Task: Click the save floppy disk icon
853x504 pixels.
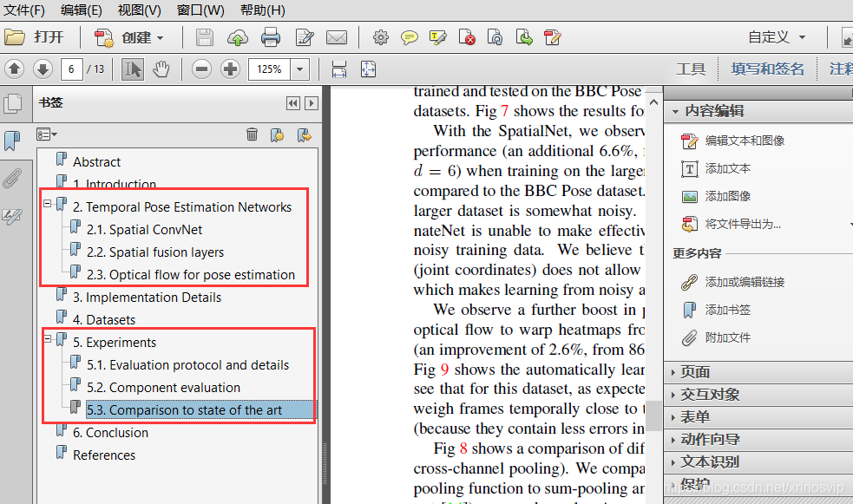Action: [205, 37]
